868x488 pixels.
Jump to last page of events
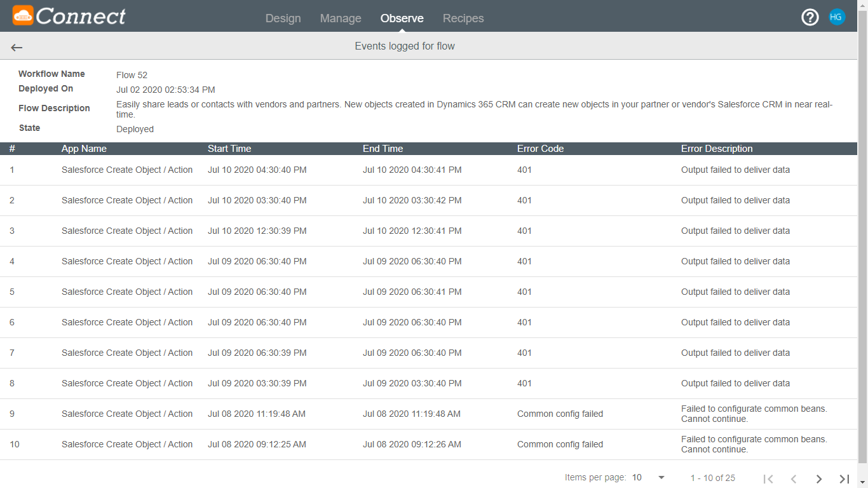pos(844,478)
